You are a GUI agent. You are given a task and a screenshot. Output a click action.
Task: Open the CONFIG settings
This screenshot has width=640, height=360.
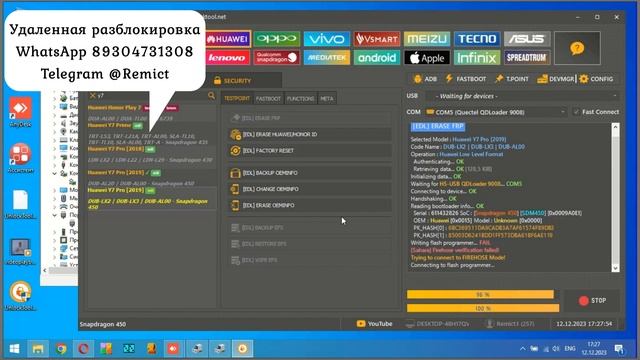click(596, 79)
